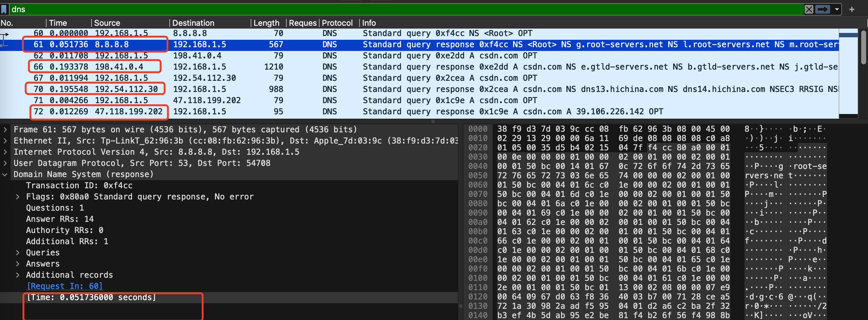Sort by the Protocol column header
This screenshot has width=868, height=320.
point(339,23)
